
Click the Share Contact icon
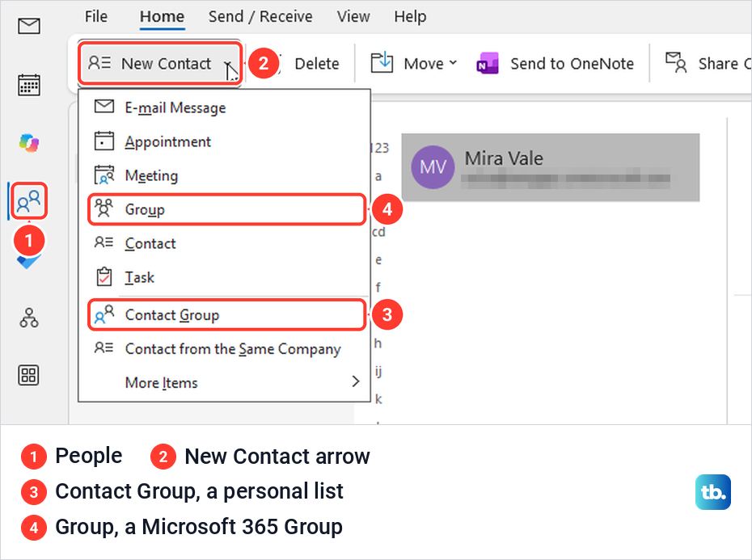pyautogui.click(x=676, y=62)
